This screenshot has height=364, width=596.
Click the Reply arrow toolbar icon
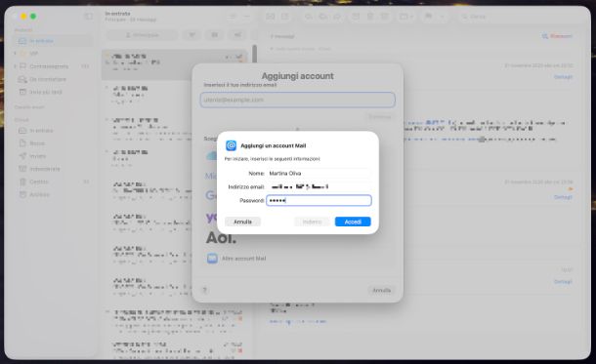309,17
